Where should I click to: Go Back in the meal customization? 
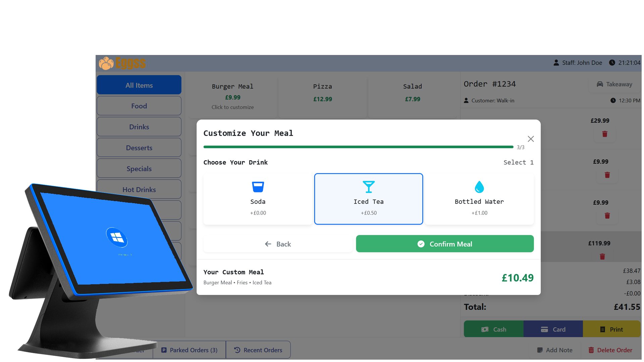click(x=278, y=244)
